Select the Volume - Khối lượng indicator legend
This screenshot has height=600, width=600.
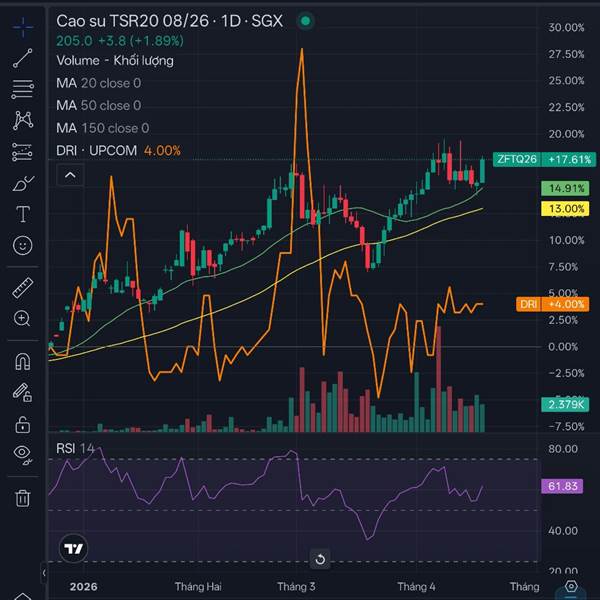pyautogui.click(x=115, y=60)
